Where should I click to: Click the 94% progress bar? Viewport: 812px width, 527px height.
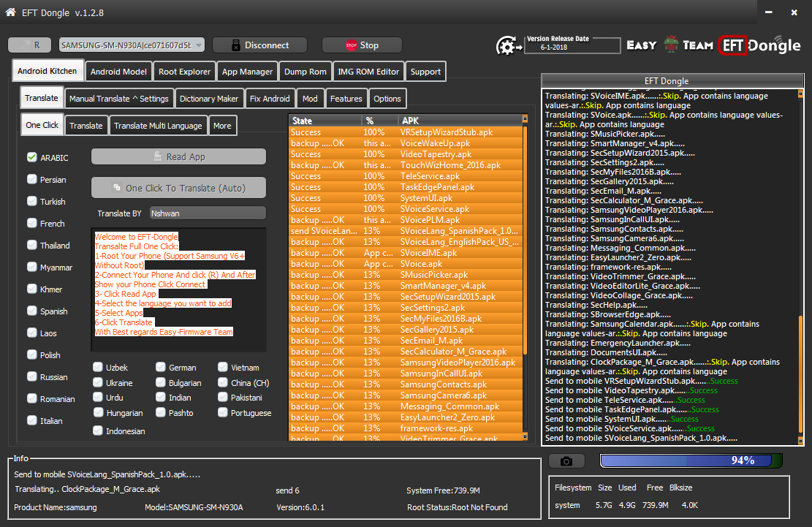[x=691, y=460]
